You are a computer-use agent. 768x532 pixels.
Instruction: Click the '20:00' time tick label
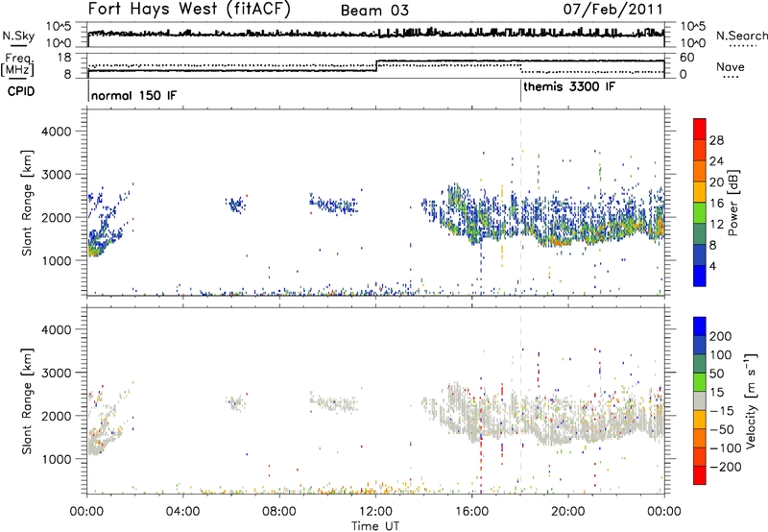pos(568,512)
